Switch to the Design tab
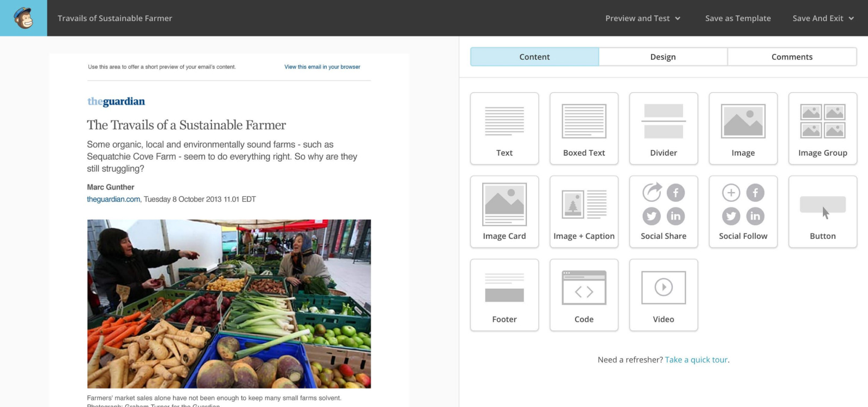Viewport: 868px width, 407px height. 663,57
